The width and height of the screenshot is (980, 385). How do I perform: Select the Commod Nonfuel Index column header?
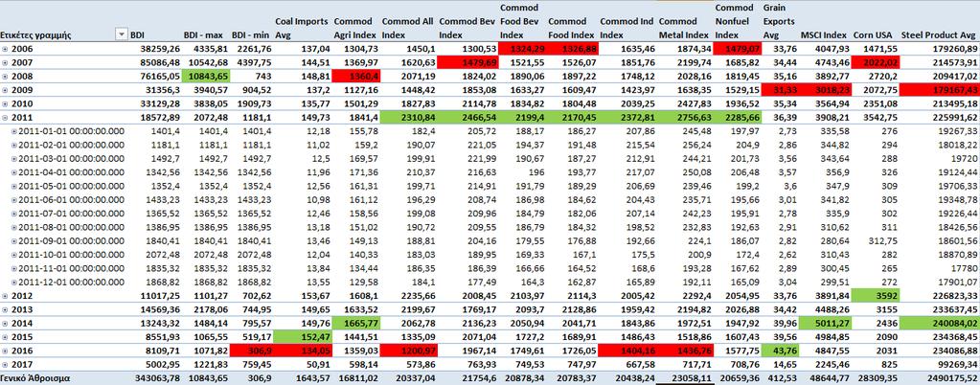point(737,21)
